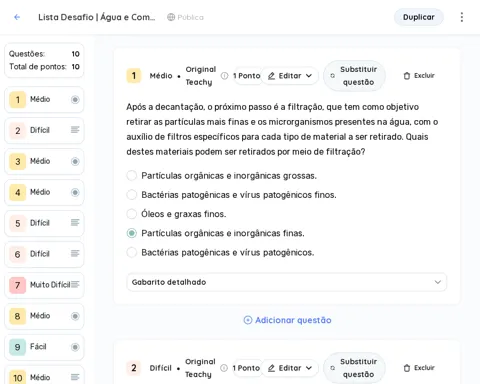The height and width of the screenshot is (384, 480).
Task: Click the essay lines icon on sidebar item 2
Action: point(75,130)
